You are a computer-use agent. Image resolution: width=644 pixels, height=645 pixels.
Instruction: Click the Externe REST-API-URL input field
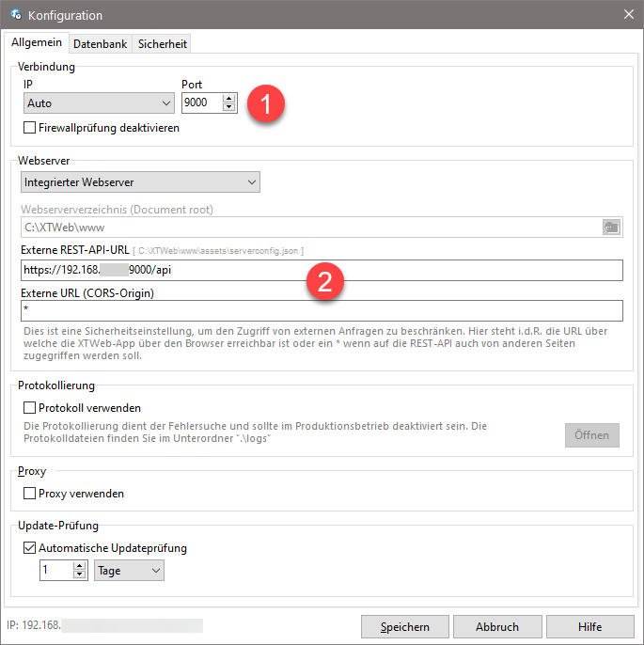(x=321, y=270)
